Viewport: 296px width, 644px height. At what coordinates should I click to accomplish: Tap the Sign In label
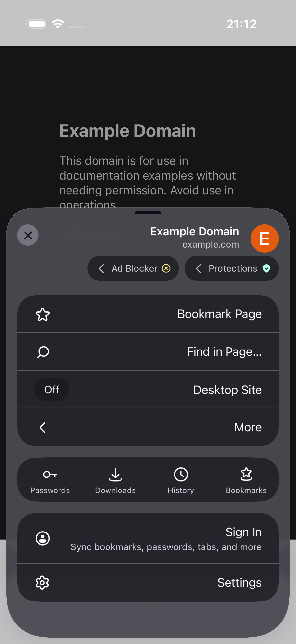tap(243, 532)
